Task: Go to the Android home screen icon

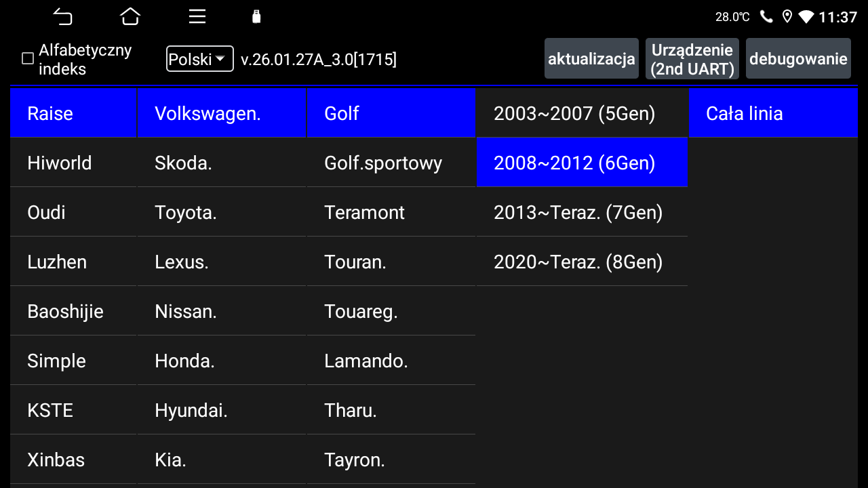Action: [x=130, y=17]
